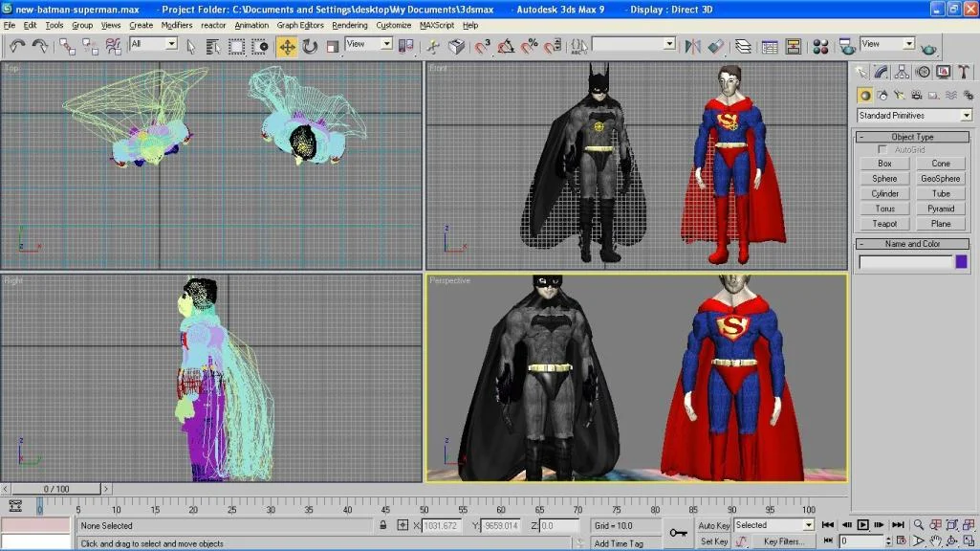This screenshot has height=551, width=980.
Task: Switch to the Modify command panel tab
Action: [881, 72]
